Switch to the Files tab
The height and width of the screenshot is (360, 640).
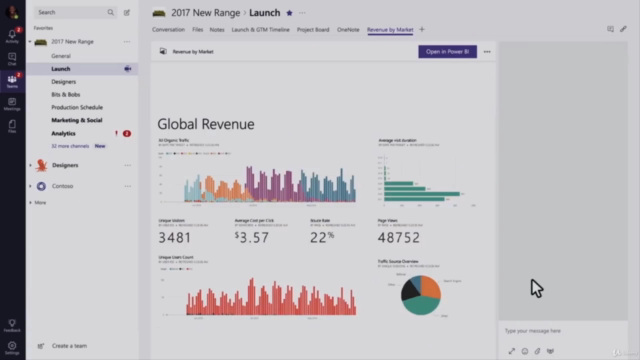198,29
